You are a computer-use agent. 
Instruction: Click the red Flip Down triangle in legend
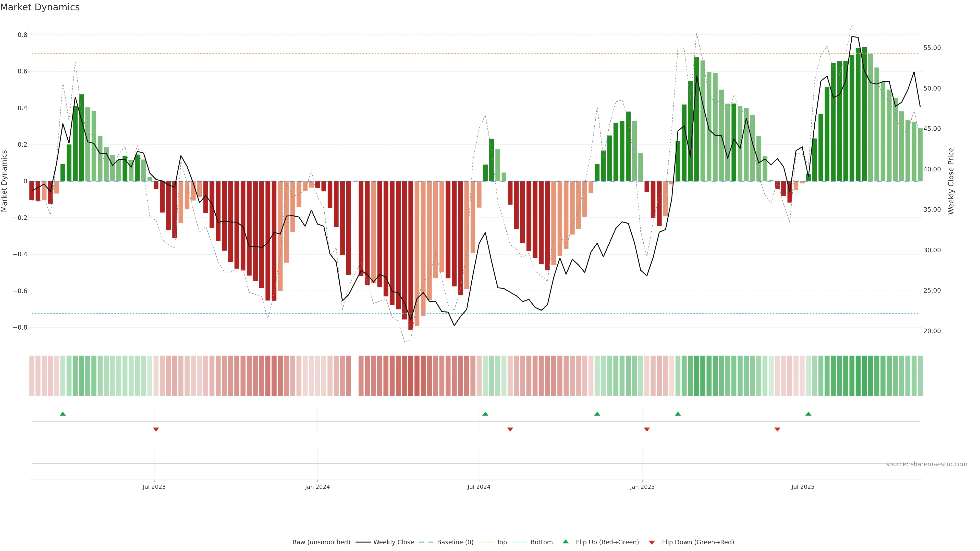coord(652,542)
